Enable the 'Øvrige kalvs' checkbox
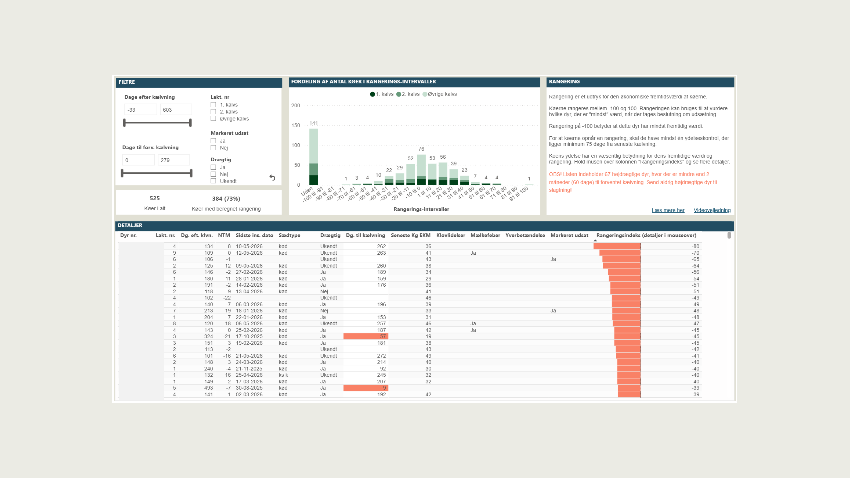This screenshot has width=850, height=478. coord(213,119)
